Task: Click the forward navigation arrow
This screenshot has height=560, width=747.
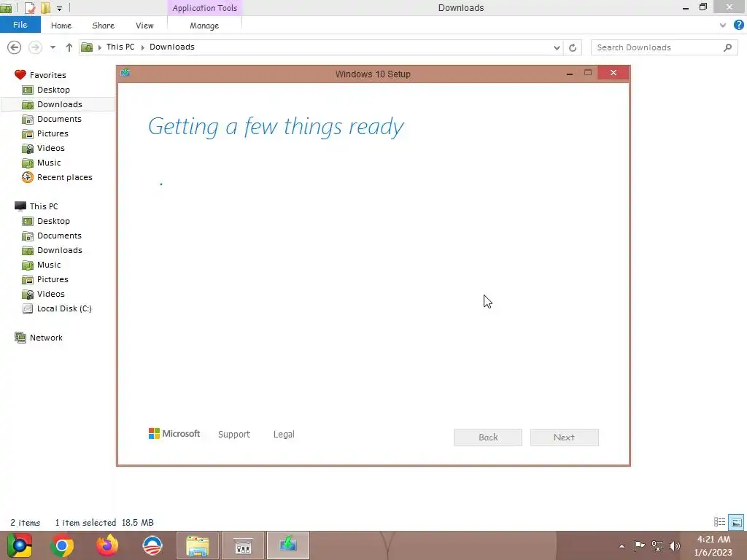Action: (35, 47)
